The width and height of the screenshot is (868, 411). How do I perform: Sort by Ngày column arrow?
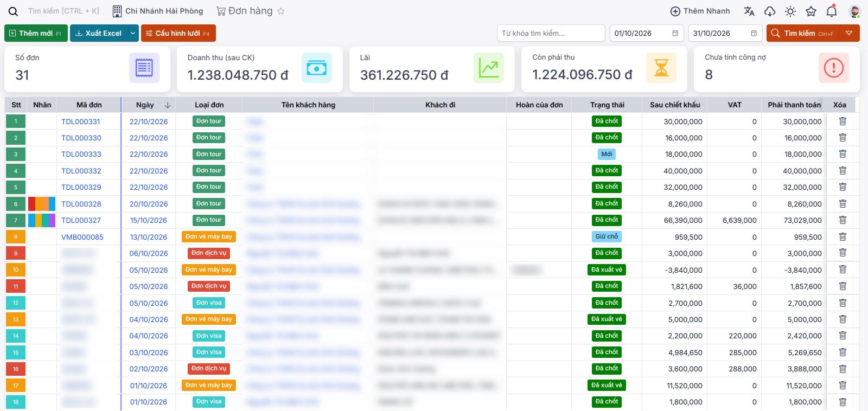168,105
